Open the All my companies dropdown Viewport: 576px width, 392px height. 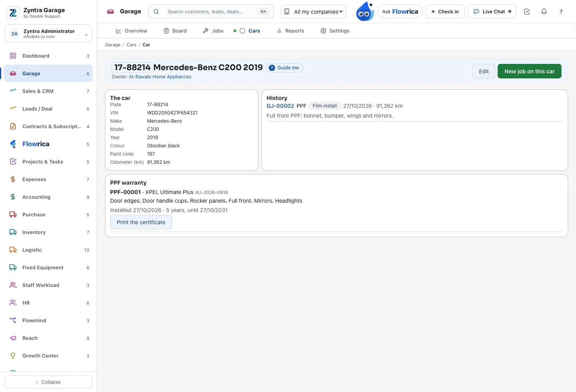click(313, 11)
